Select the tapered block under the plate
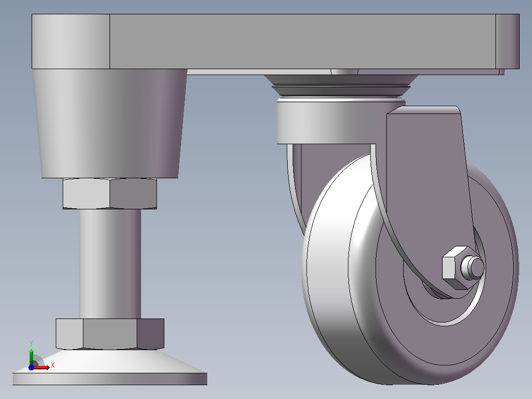Image resolution: width=532 pixels, height=399 pixels. [x=110, y=123]
